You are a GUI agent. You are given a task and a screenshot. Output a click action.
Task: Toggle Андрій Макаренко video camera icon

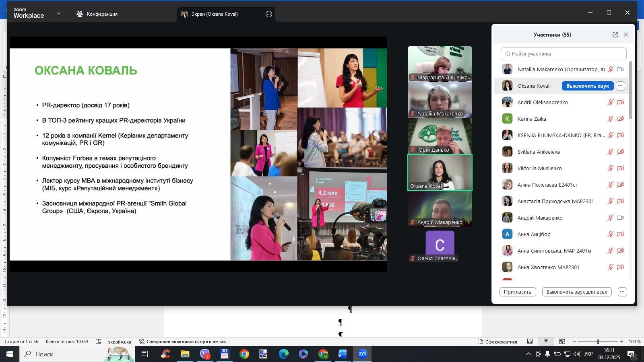[x=620, y=218]
